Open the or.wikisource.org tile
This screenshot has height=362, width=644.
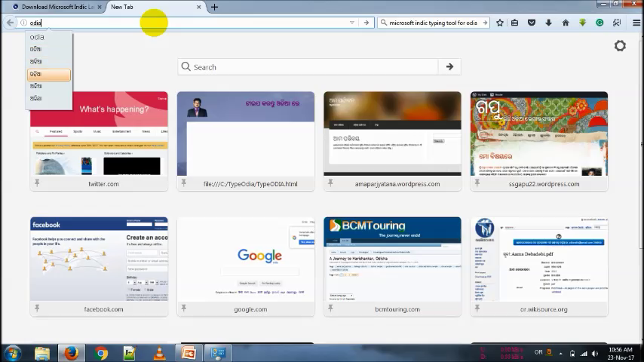[539, 267]
